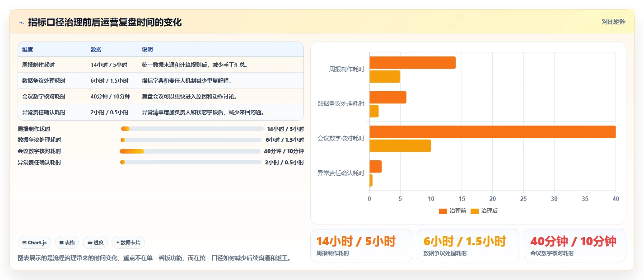The image size is (644, 280).
Task: Click the 治理后 bar for 会议数字核对耗时
Action: tap(400, 146)
